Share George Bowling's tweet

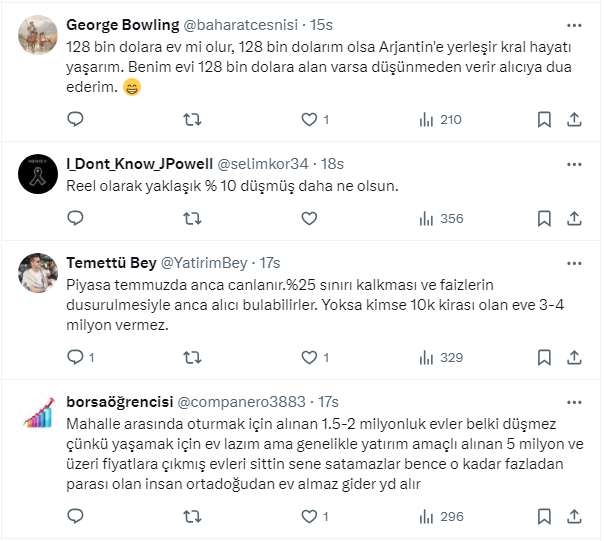point(575,120)
